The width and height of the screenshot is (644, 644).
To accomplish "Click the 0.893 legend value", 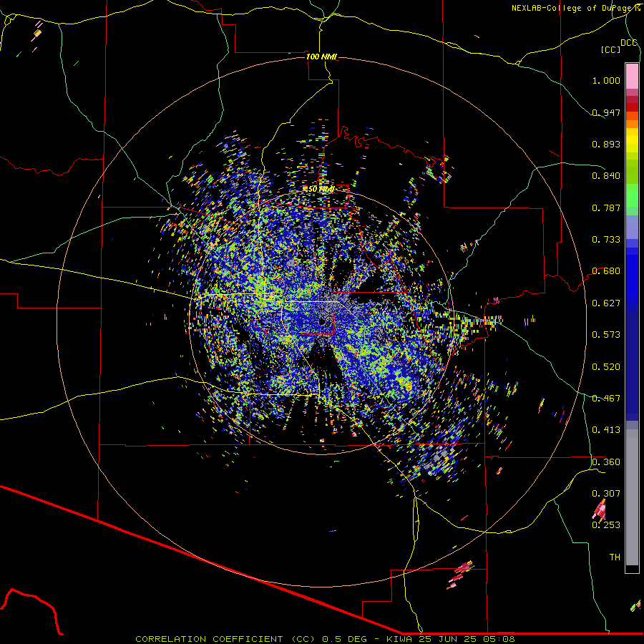I will (606, 144).
